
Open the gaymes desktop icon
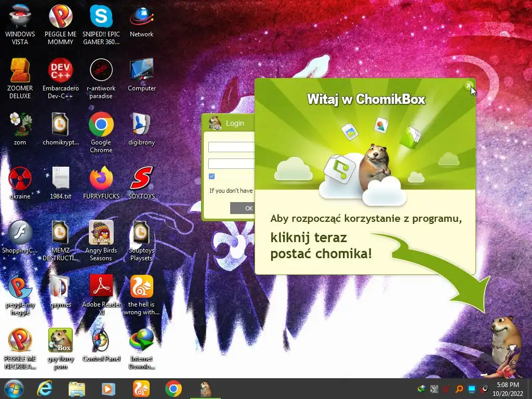click(60, 287)
